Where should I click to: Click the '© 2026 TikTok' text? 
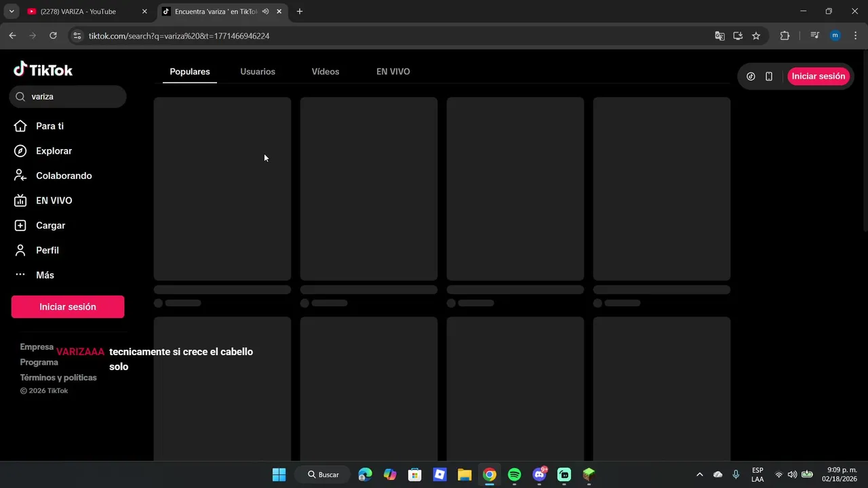pyautogui.click(x=44, y=391)
